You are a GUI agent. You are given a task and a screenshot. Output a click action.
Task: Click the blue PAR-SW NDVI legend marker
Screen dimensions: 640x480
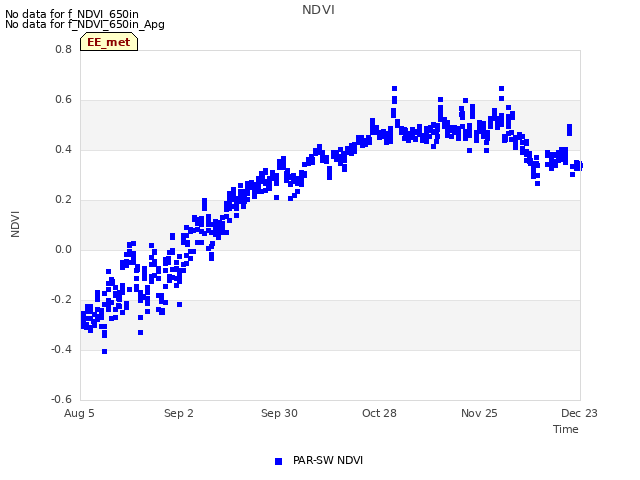click(x=278, y=461)
